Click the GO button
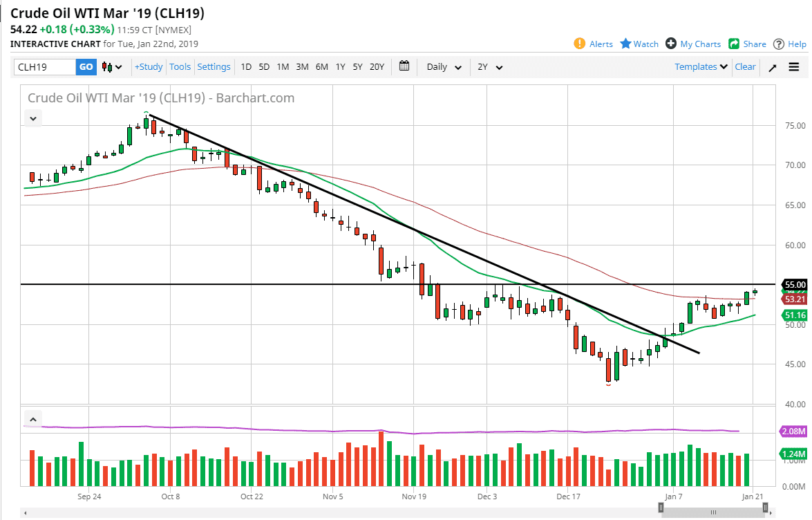This screenshot has height=520, width=812. [x=86, y=66]
